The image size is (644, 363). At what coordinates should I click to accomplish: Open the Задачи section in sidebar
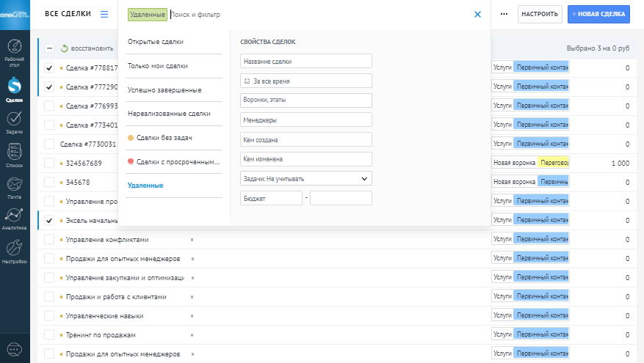14,122
